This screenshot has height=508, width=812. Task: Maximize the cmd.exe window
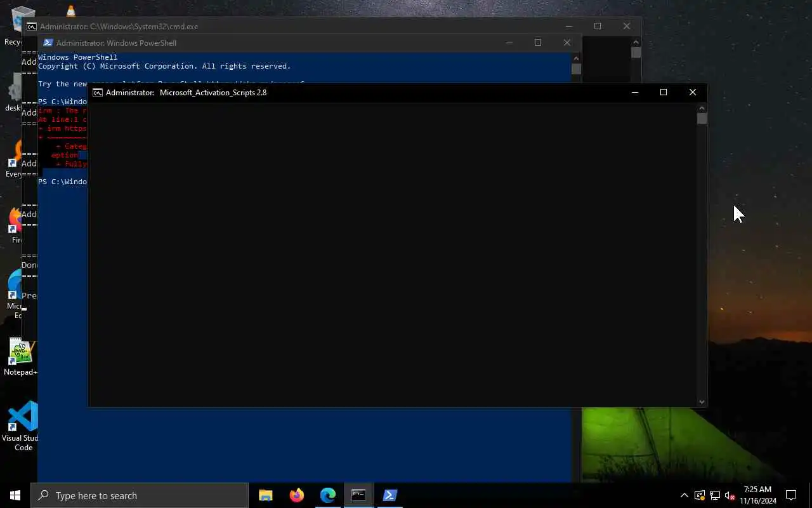point(598,27)
